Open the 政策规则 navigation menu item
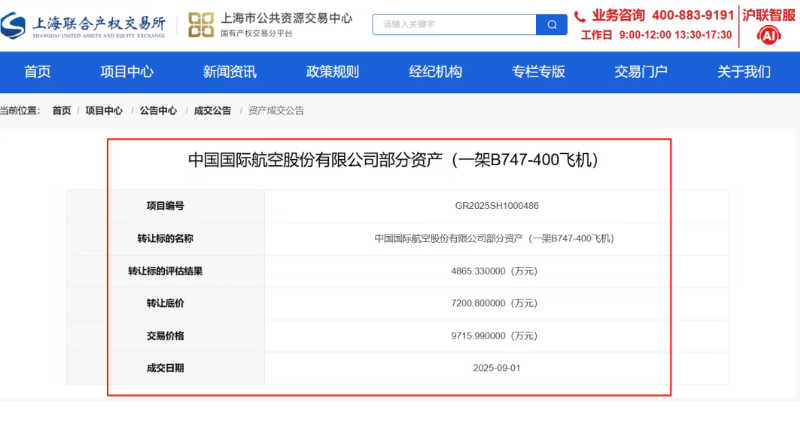 [x=332, y=72]
